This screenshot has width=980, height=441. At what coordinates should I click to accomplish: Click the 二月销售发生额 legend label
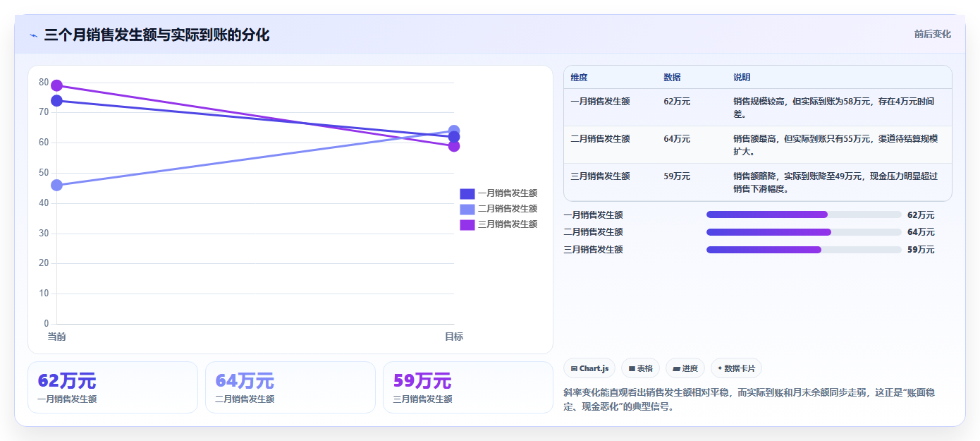click(508, 209)
